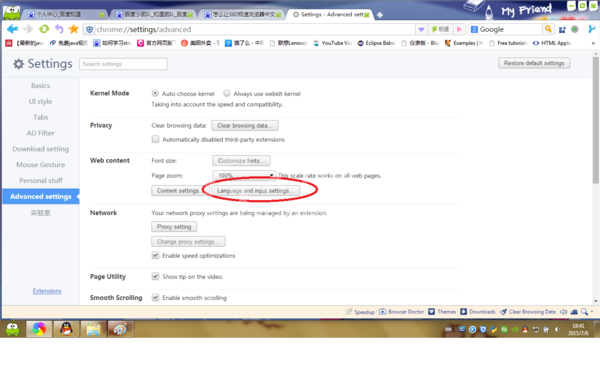Open Downloads in status bar
Viewport: 600px width, 380px height.
click(478, 312)
